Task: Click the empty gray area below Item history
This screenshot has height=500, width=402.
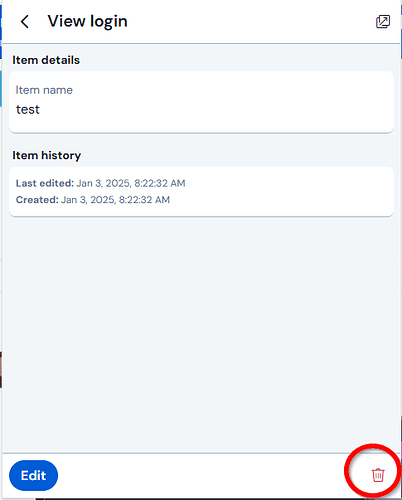Action: tap(201, 333)
